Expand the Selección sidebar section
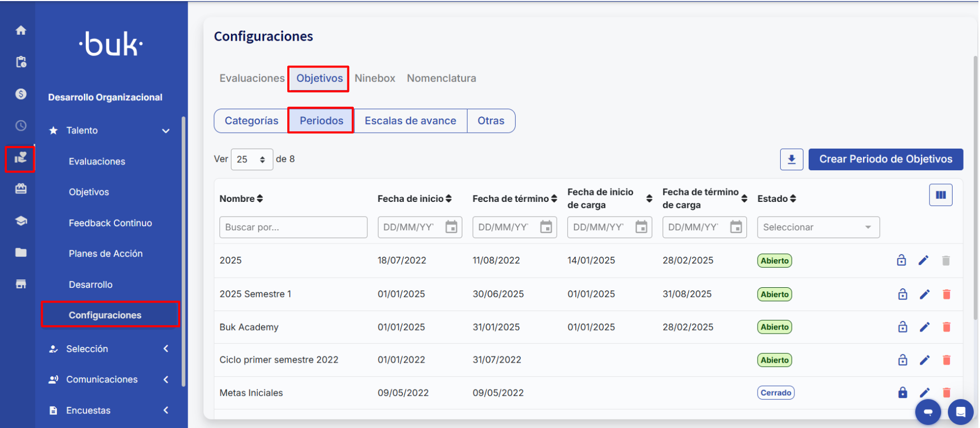 166,349
